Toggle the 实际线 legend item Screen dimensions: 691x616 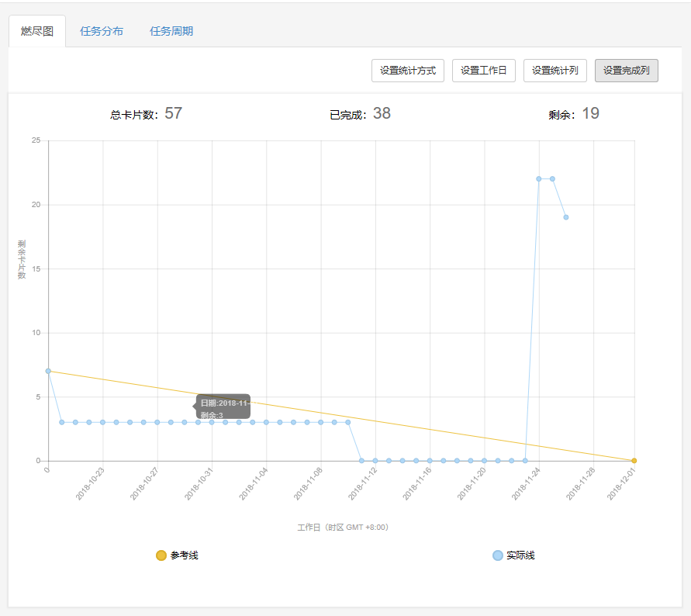click(513, 555)
